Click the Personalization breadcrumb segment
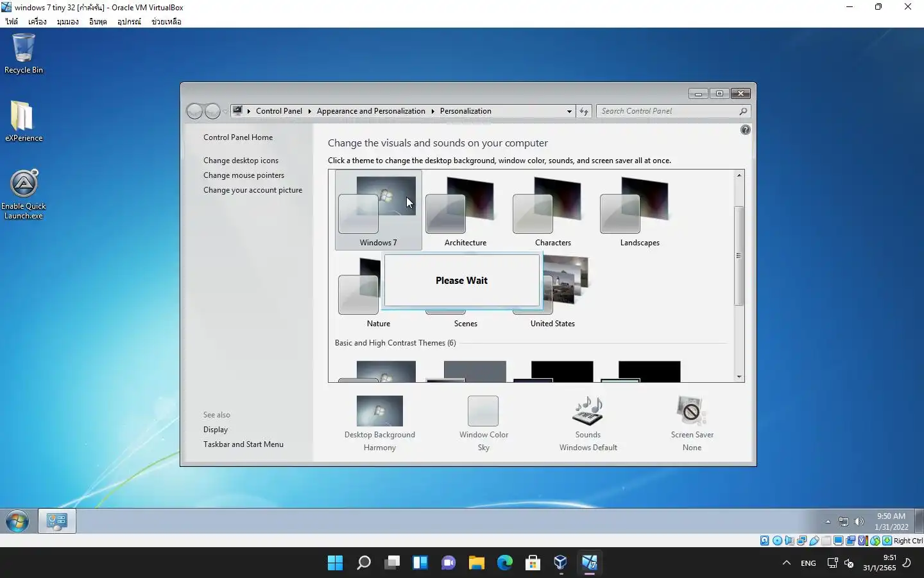This screenshot has height=578, width=924. click(x=466, y=111)
